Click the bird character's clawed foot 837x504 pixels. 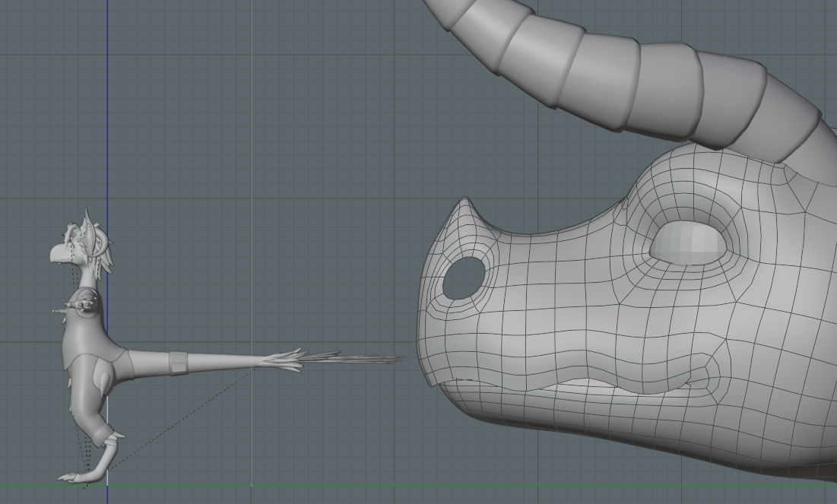pos(75,477)
